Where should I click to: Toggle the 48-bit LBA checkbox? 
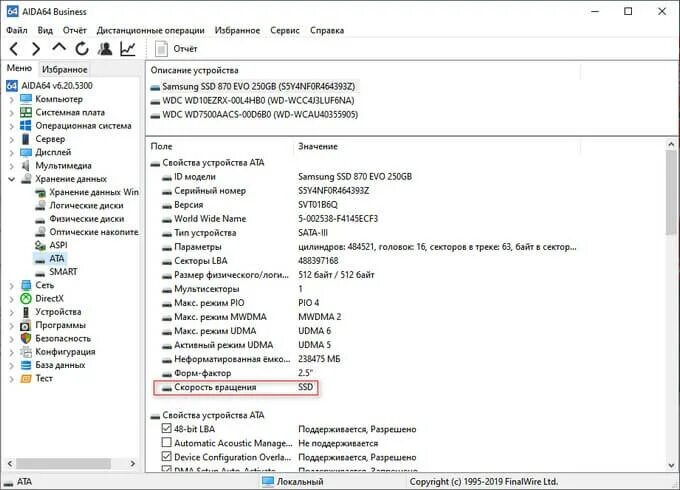click(167, 428)
